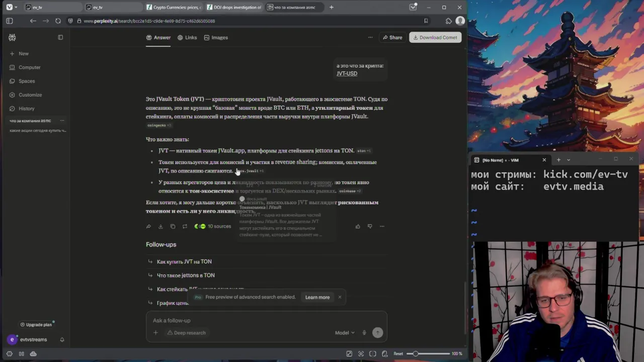Switch to the DOJ drops investigation browser tab

click(234, 7)
